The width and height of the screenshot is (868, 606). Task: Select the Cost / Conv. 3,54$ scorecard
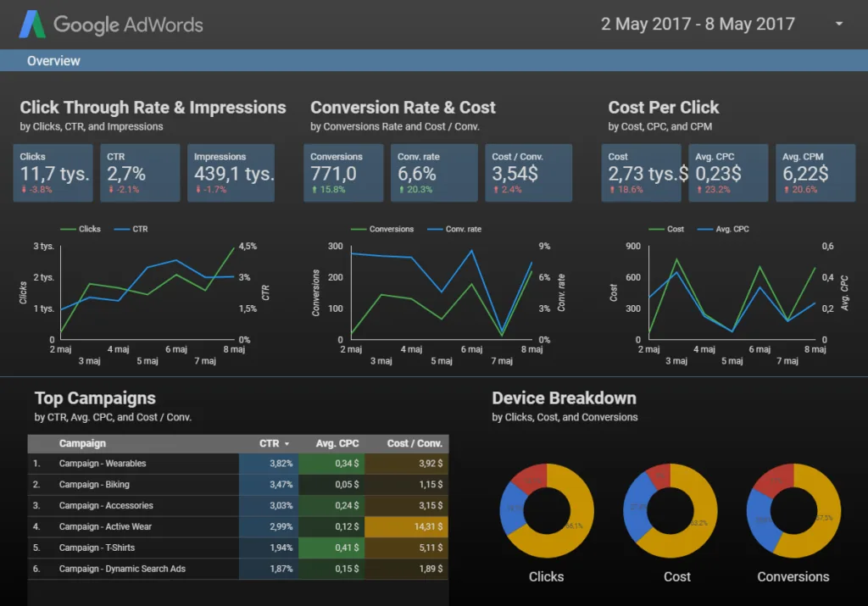pos(529,173)
